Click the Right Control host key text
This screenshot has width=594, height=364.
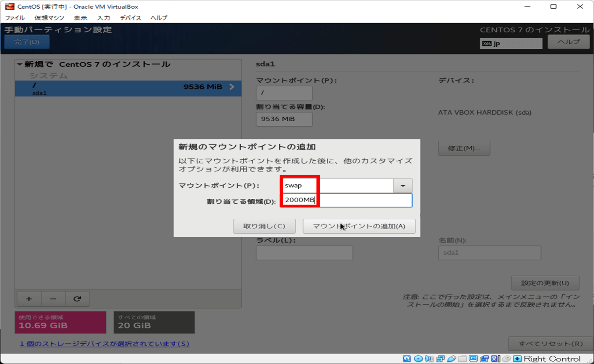pos(552,359)
